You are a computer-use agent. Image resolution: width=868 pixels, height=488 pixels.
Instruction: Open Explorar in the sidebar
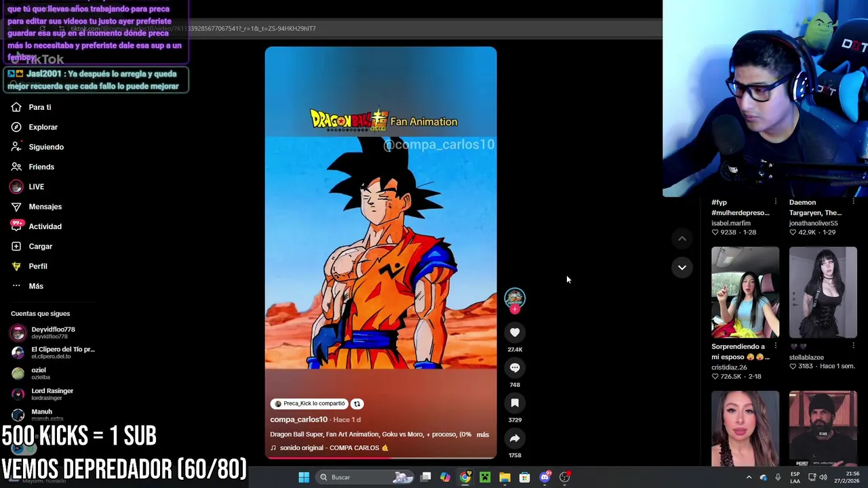pos(34,127)
